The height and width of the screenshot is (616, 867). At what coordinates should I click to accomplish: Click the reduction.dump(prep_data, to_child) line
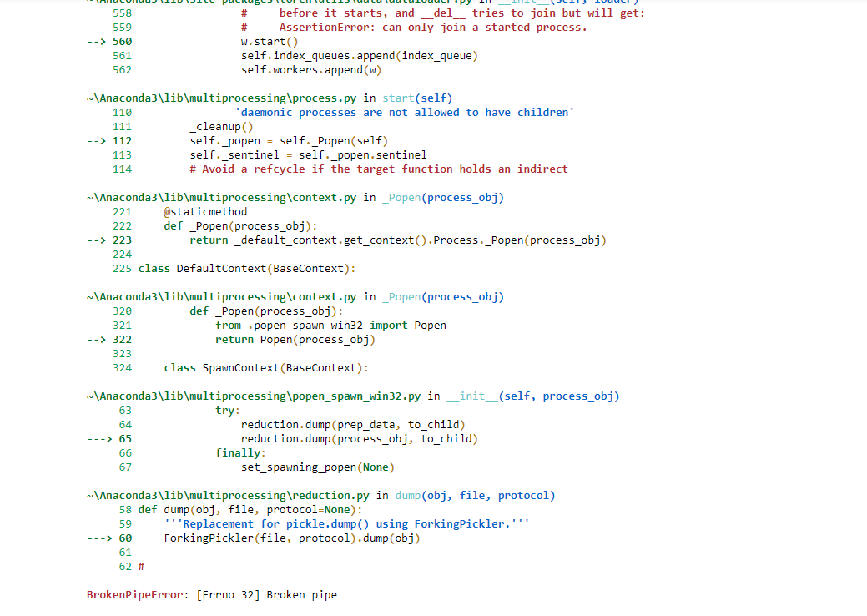(353, 425)
